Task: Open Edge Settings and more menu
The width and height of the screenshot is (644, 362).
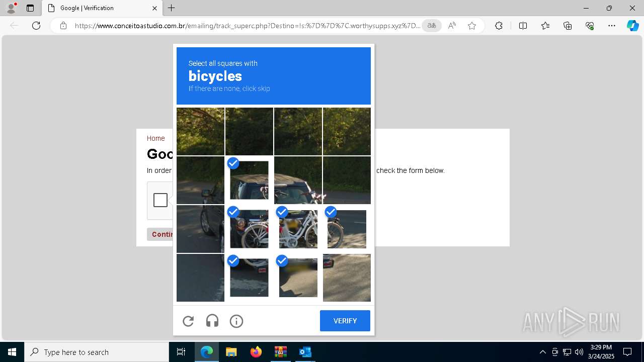Action: click(612, 26)
